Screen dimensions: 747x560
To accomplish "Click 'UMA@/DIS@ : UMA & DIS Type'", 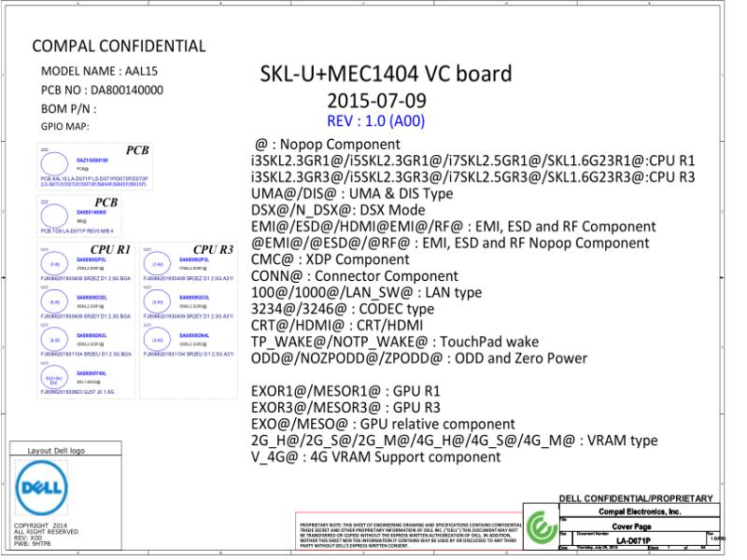I will [x=352, y=193].
